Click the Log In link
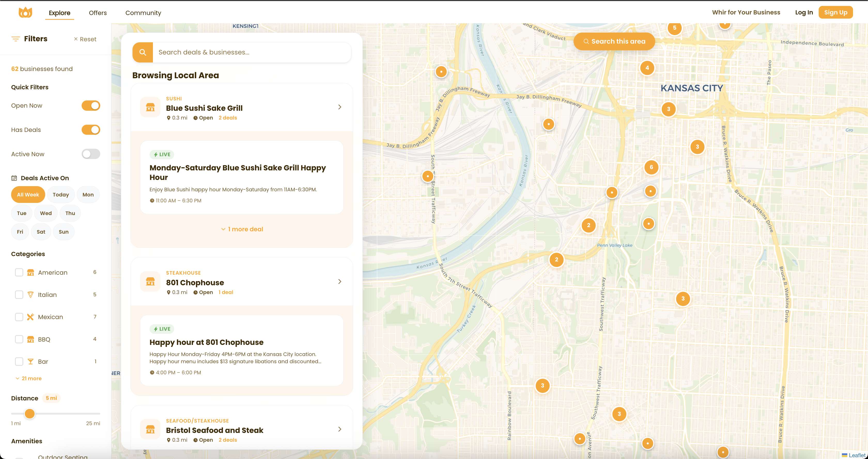 pyautogui.click(x=804, y=12)
